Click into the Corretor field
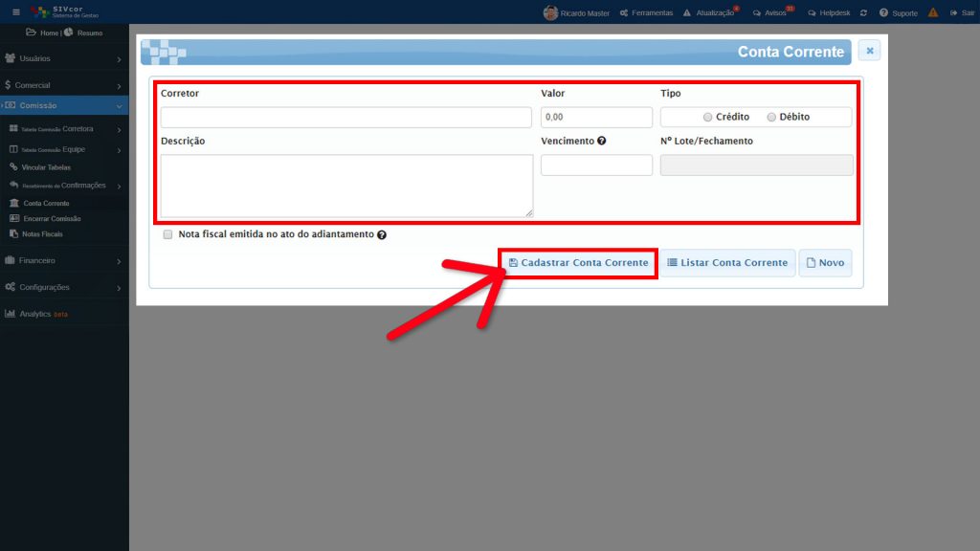Screen dimensions: 980x551 (345, 117)
